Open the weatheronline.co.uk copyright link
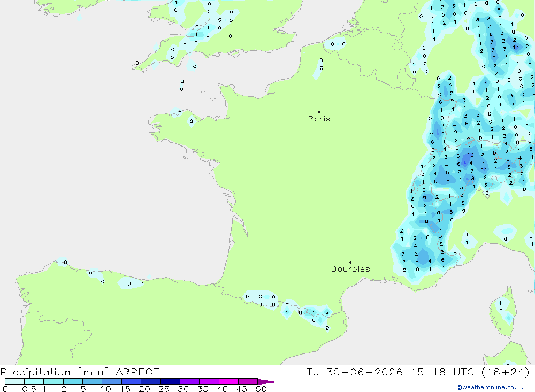This screenshot has height=392, width=535. (x=490, y=387)
